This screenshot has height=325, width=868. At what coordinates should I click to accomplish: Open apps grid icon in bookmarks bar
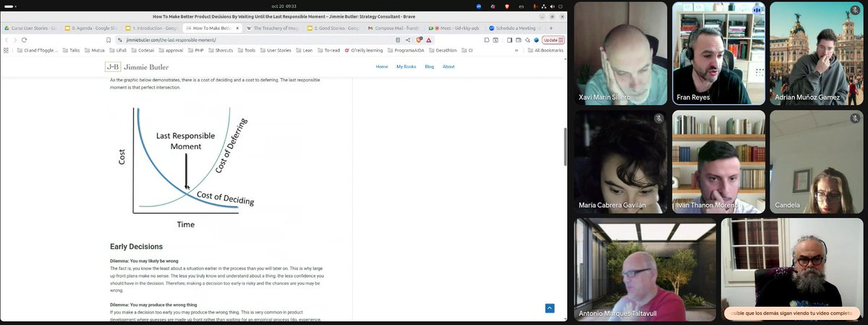7,51
